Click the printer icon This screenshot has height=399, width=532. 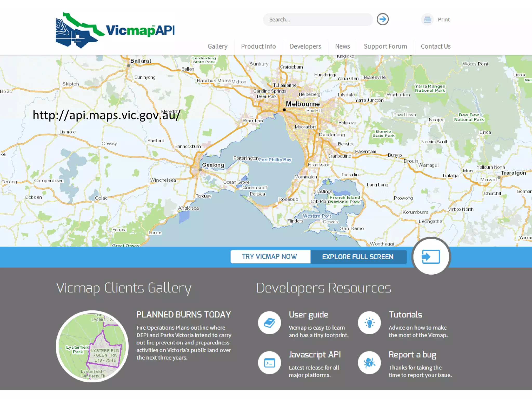click(427, 19)
